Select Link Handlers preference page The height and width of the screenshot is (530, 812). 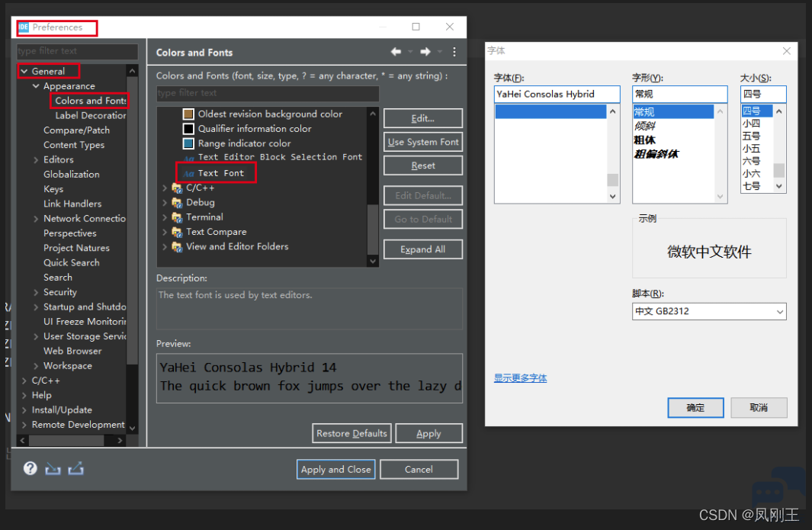click(72, 204)
